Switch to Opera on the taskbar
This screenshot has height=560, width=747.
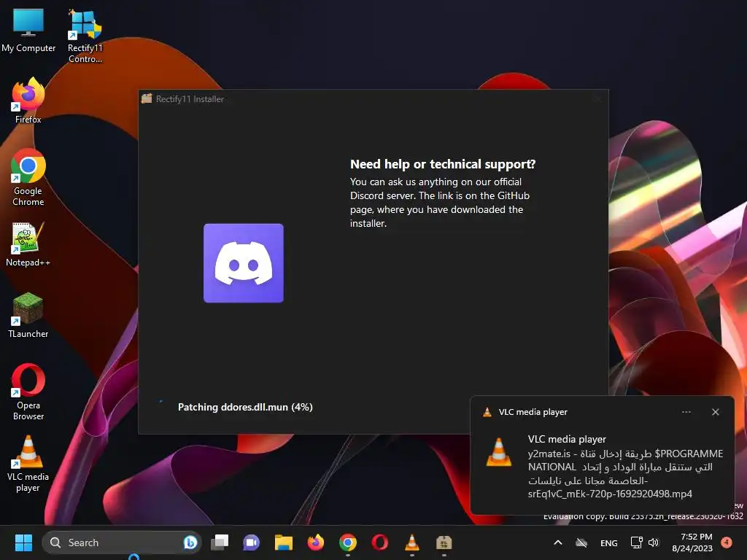pyautogui.click(x=379, y=542)
